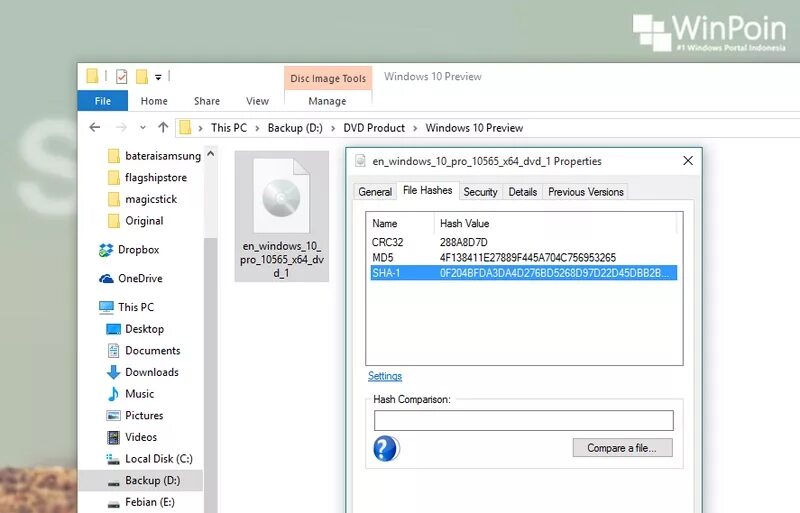Image resolution: width=800 pixels, height=513 pixels.
Task: Click the Videos film icon in sidebar
Action: pos(113,437)
